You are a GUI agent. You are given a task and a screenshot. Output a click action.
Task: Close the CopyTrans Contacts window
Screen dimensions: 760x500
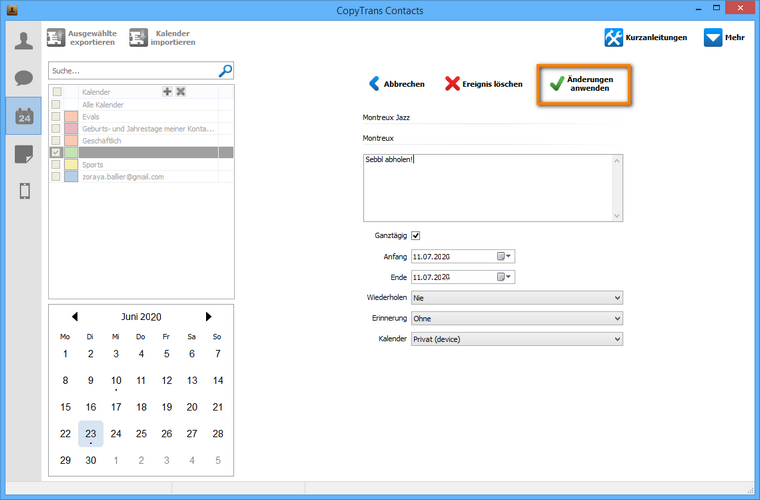(740, 8)
